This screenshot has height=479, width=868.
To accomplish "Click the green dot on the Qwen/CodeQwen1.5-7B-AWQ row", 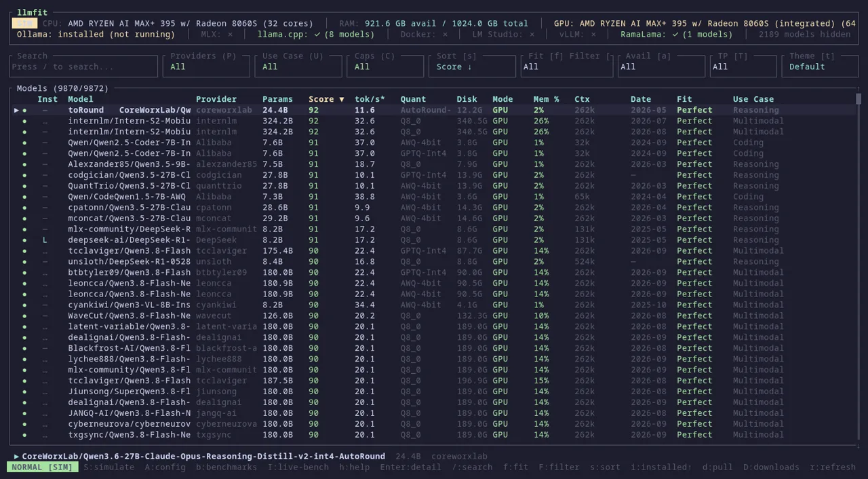I will pyautogui.click(x=25, y=197).
